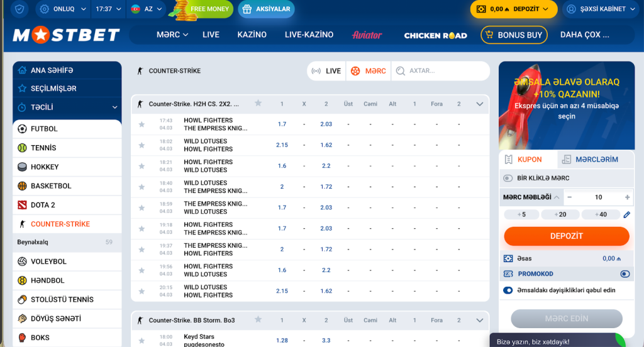Open the AZ language dropdown
644x347 pixels.
coord(147,9)
